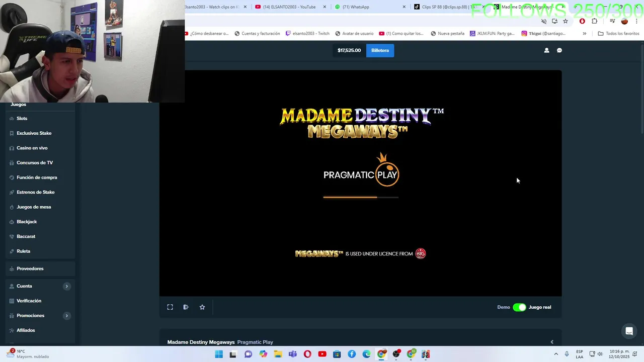Enter fullscreen mode for the game
Viewport: 644px width, 362px height.
click(x=170, y=307)
